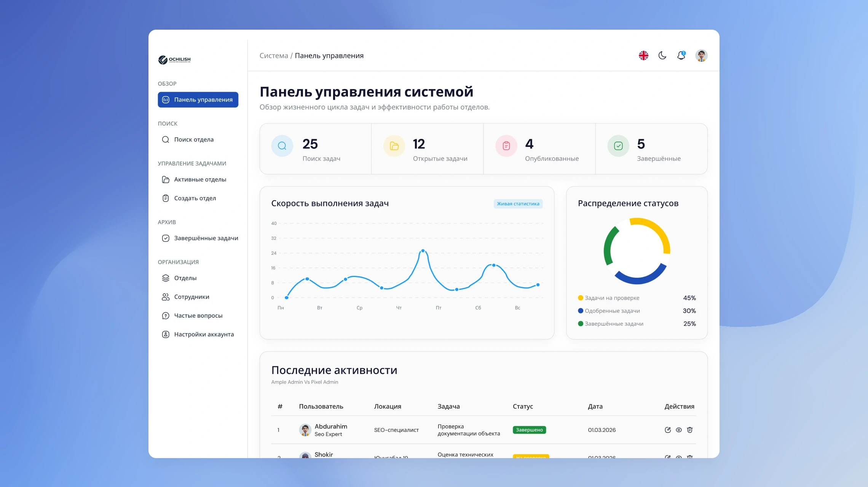Viewport: 868px width, 487px height.
Task: Click the Одобренные задачи legend entry
Action: [x=609, y=311]
